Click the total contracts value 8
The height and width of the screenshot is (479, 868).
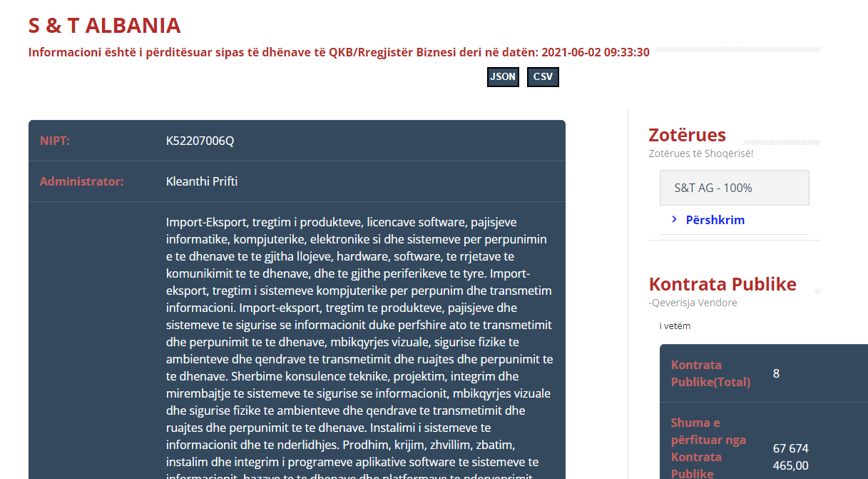click(x=777, y=373)
